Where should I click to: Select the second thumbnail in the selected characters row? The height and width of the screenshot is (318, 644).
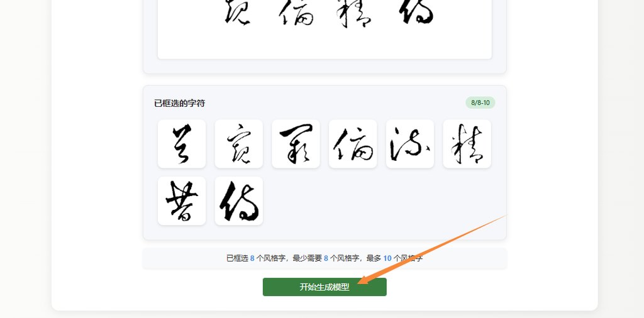click(x=238, y=144)
